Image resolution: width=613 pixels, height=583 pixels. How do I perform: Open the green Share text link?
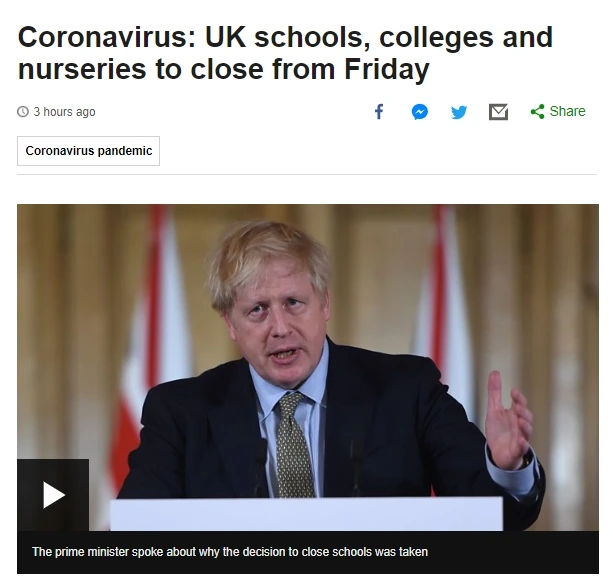tap(567, 111)
